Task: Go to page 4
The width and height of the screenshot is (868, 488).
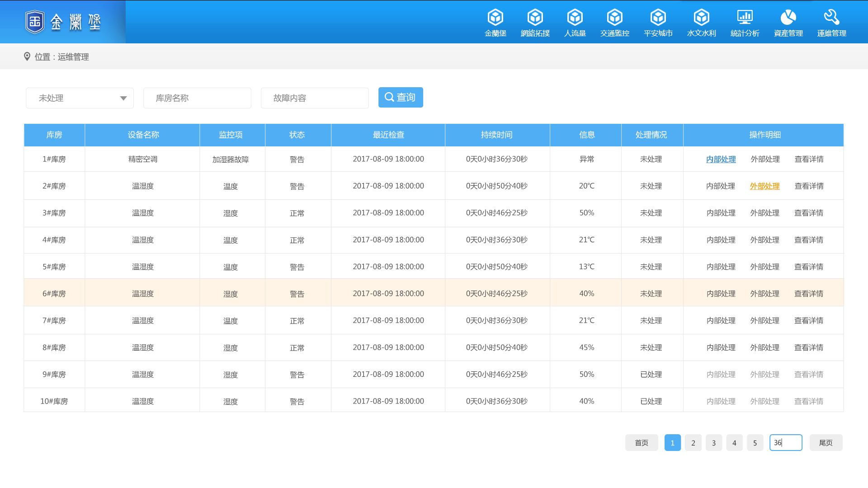Action: point(734,443)
